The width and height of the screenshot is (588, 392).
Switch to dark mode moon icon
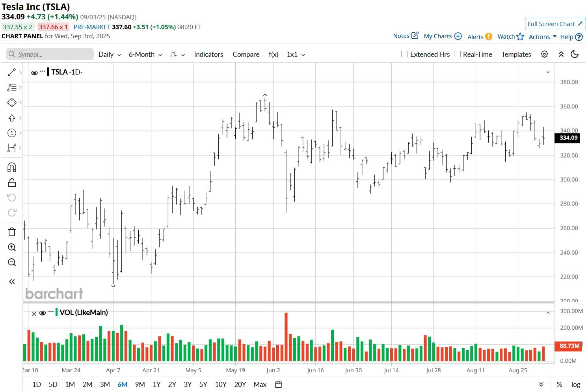point(575,54)
